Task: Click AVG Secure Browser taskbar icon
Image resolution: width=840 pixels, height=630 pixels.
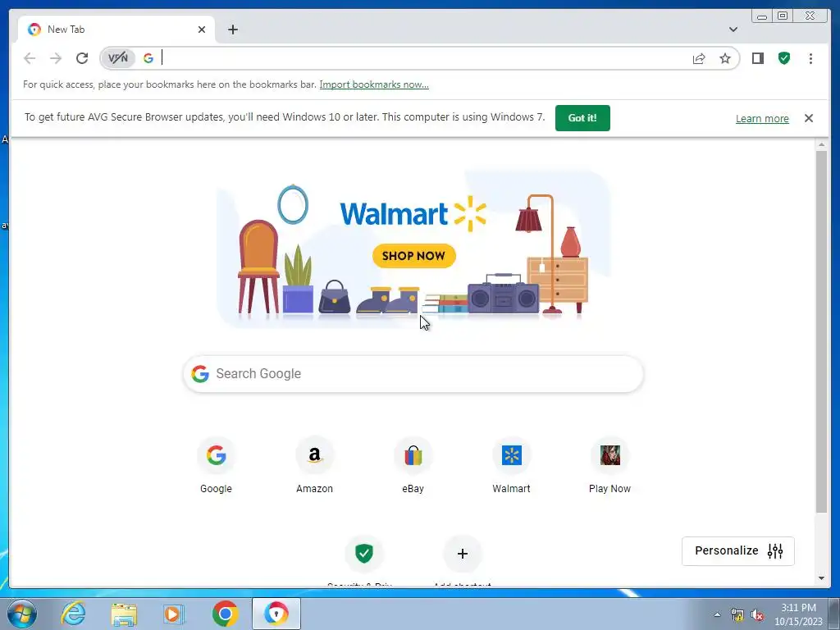Action: click(x=276, y=614)
